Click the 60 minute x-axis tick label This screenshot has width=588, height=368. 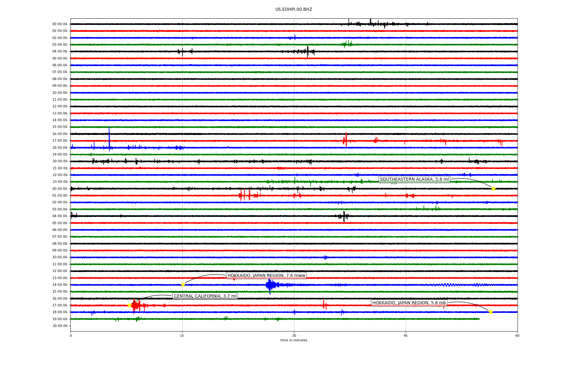tap(517, 335)
